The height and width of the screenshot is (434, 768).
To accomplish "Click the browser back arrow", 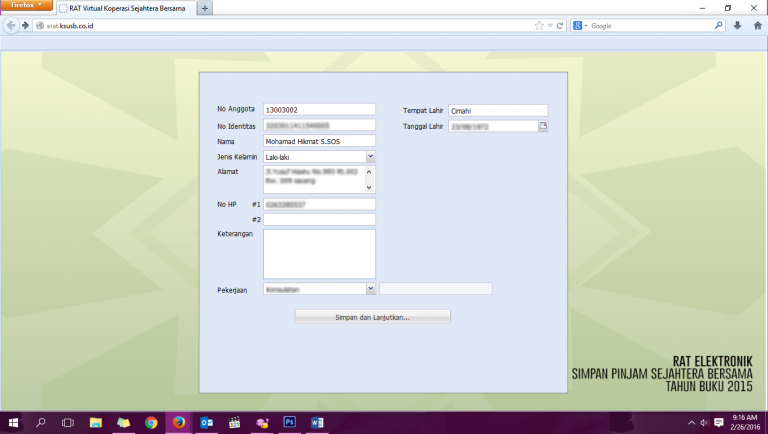I will pos(11,25).
